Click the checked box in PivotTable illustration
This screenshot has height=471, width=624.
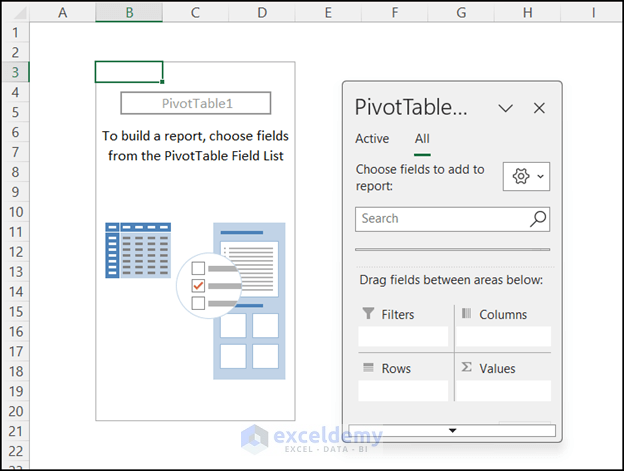[198, 286]
